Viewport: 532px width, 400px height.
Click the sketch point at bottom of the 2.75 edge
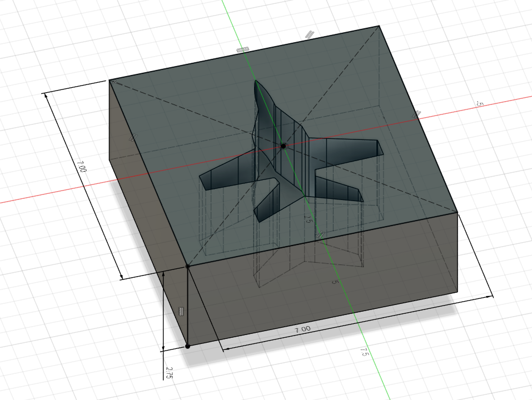[188, 346]
